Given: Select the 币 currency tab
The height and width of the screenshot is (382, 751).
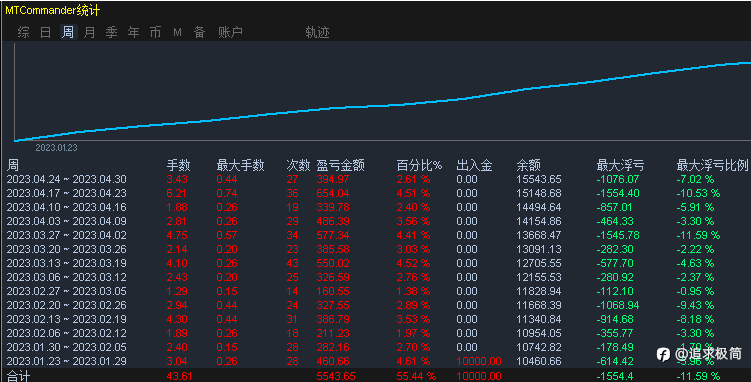Looking at the screenshot, I should point(156,32).
